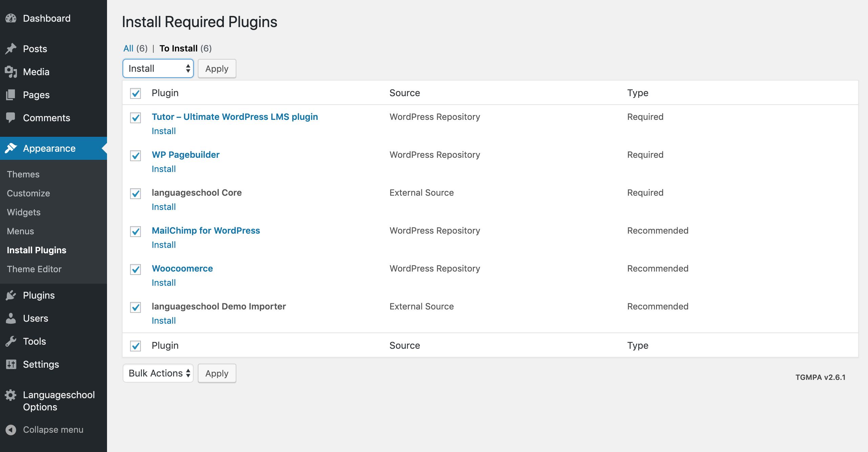This screenshot has height=452, width=868.
Task: Click the Type column header at top
Action: point(638,93)
